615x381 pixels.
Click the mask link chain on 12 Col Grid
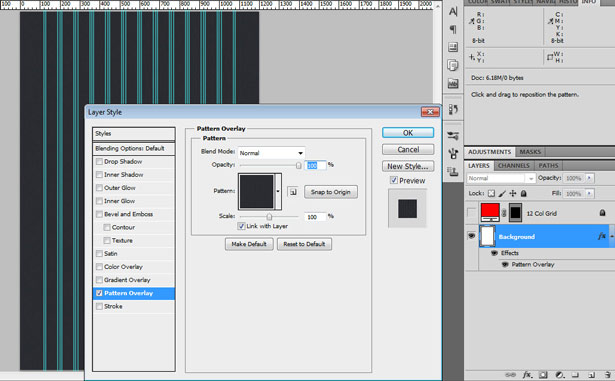click(504, 213)
